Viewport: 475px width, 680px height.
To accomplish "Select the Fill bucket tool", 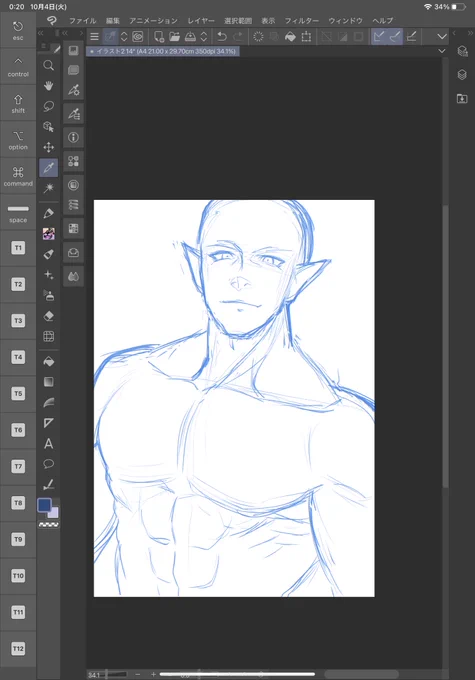I will click(x=49, y=361).
